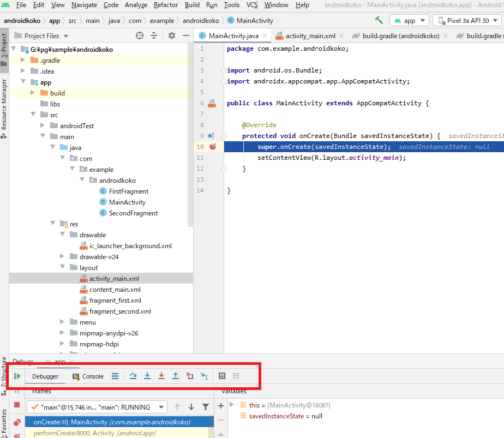Click the 'java' breadcrumb in the navigation bar

pyautogui.click(x=114, y=21)
